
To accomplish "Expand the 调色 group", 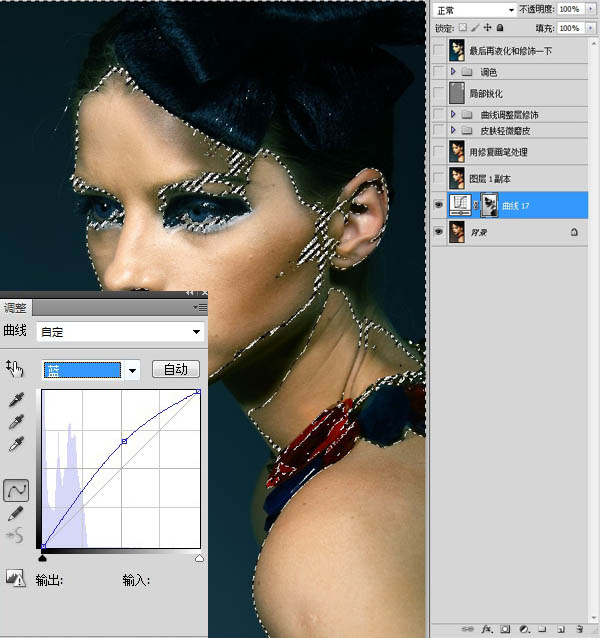I will 453,72.
